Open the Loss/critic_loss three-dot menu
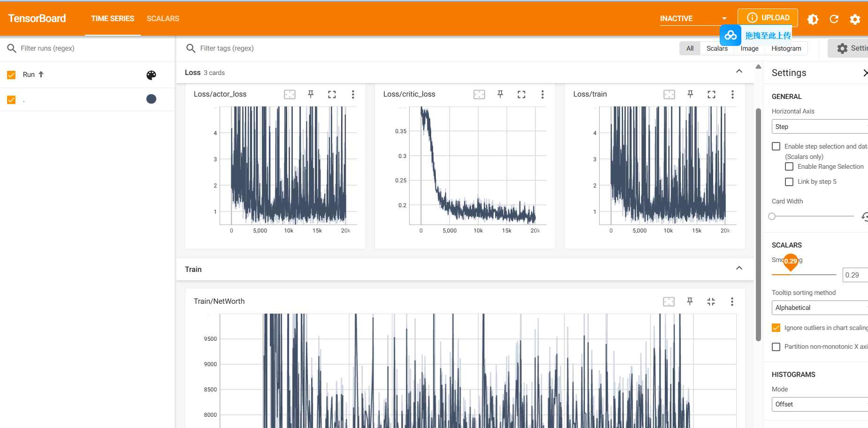The height and width of the screenshot is (428, 868). pyautogui.click(x=543, y=94)
